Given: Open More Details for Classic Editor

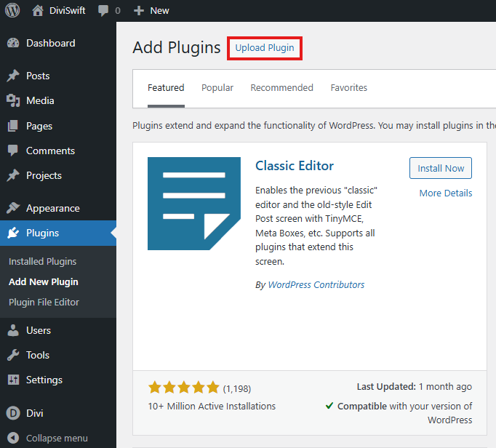Looking at the screenshot, I should coord(446,193).
